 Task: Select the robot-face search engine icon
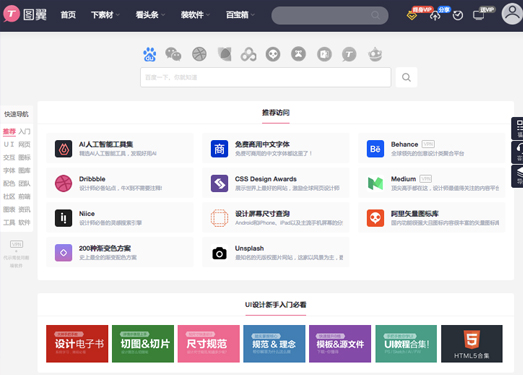pyautogui.click(x=375, y=54)
